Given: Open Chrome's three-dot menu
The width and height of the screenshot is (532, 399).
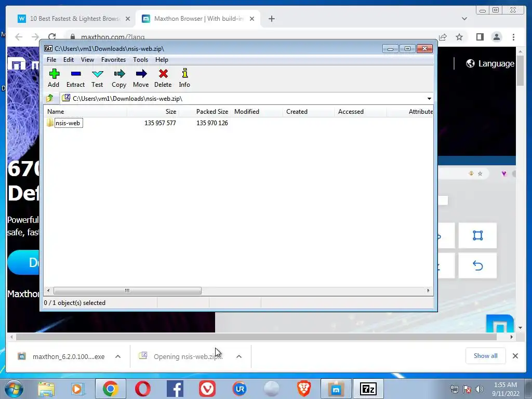Looking at the screenshot, I should click(513, 37).
